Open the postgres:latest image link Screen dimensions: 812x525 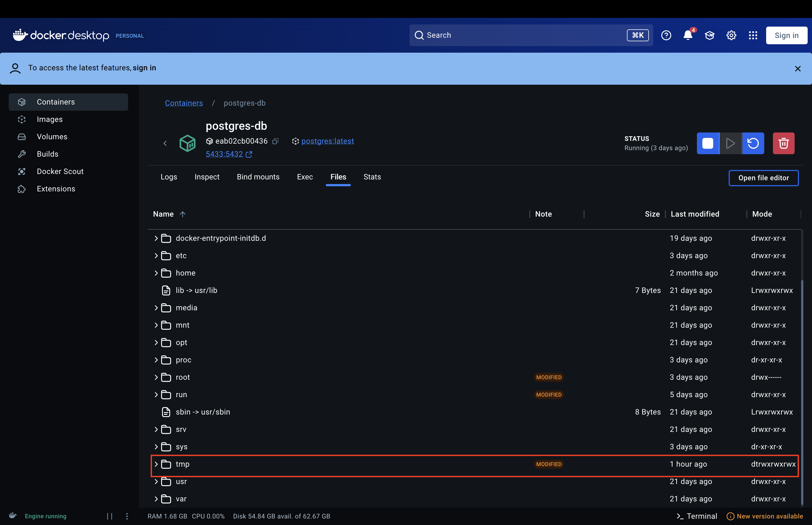(x=328, y=141)
